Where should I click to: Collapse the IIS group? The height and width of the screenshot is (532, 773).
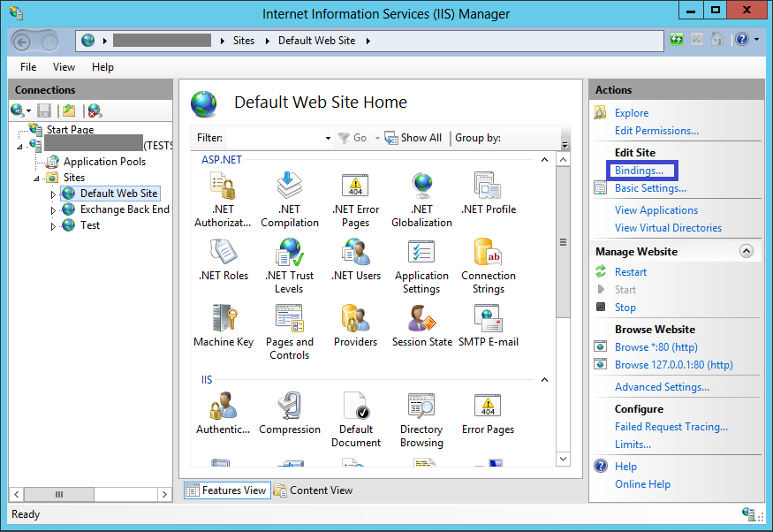click(544, 380)
